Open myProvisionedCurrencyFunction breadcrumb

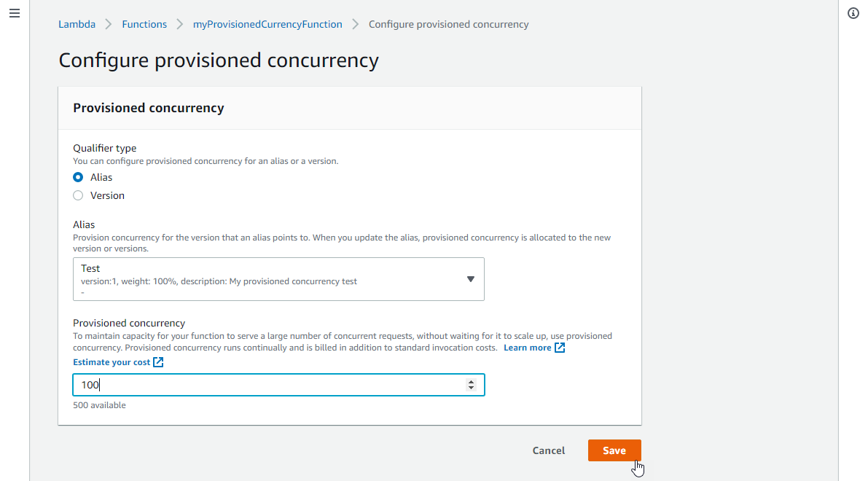coord(267,24)
